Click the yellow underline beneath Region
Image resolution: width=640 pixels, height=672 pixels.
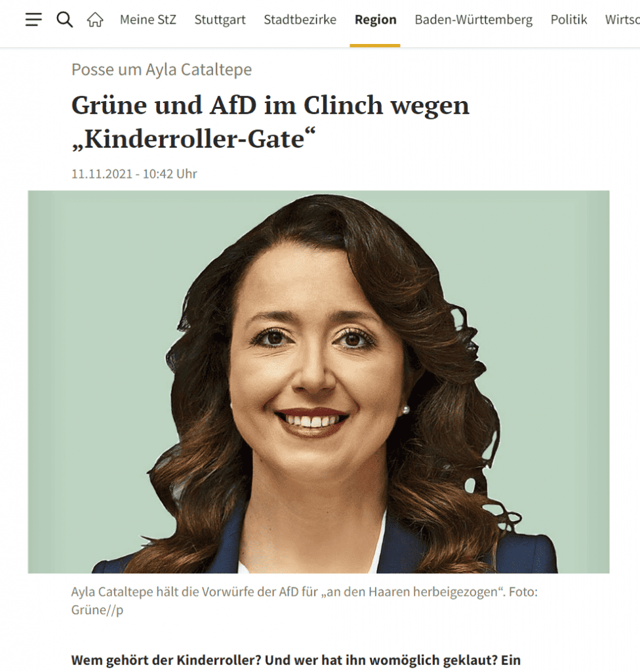[375, 45]
